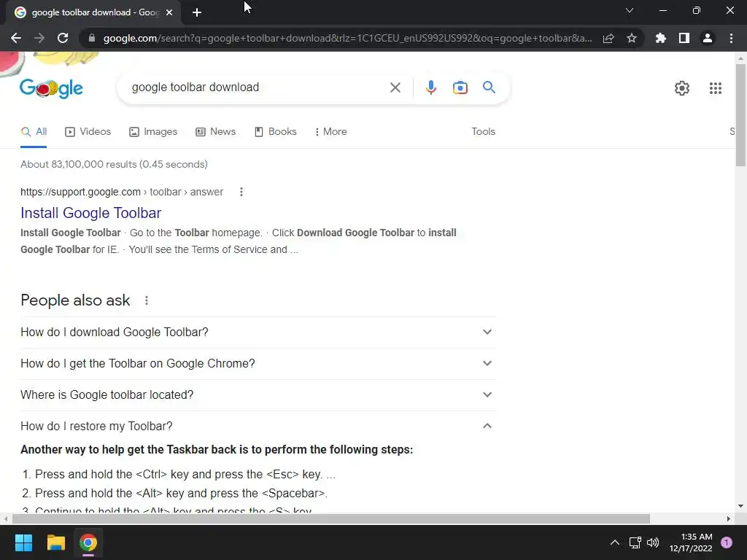
Task: Show hidden system tray icons
Action: (x=615, y=542)
